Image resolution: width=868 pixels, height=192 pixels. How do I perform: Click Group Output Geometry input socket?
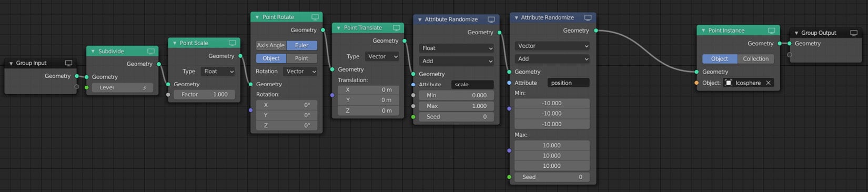point(790,44)
